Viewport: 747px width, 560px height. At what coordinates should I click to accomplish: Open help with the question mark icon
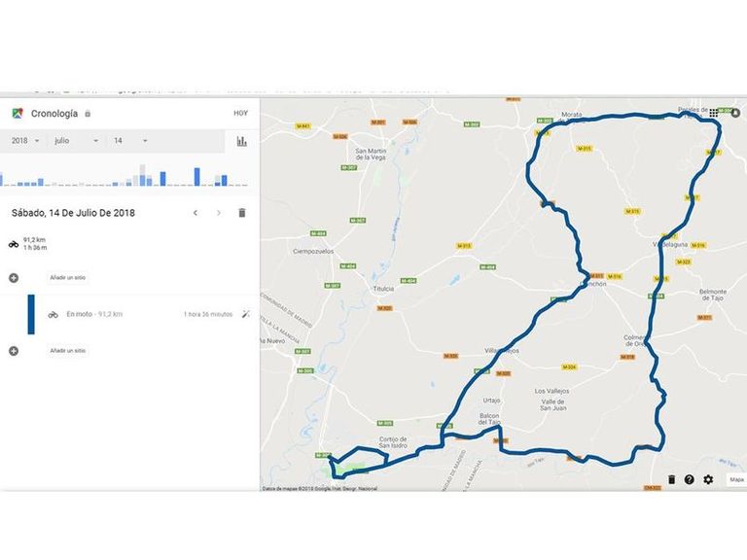[690, 480]
